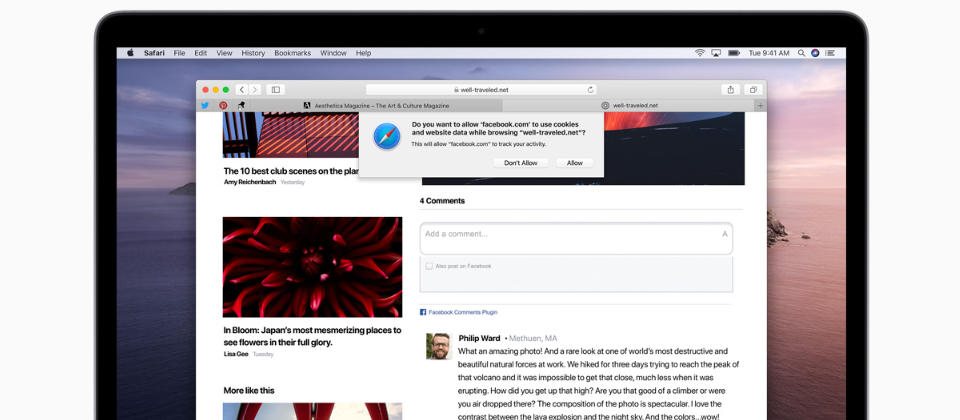Open the File menu
960x420 pixels.
coord(179,53)
